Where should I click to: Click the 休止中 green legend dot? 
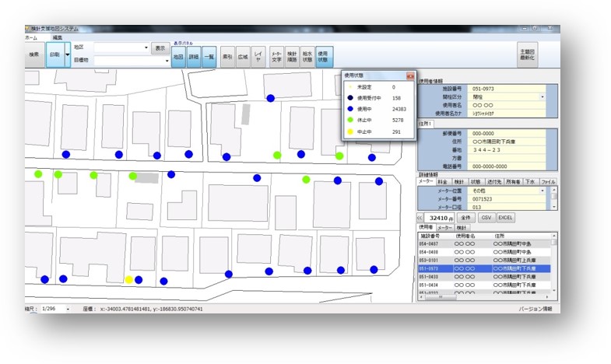tap(350, 120)
